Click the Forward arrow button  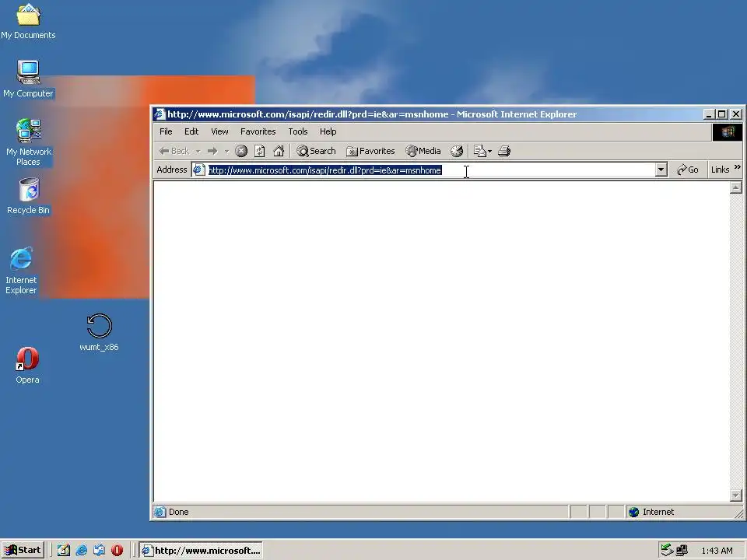tap(212, 151)
